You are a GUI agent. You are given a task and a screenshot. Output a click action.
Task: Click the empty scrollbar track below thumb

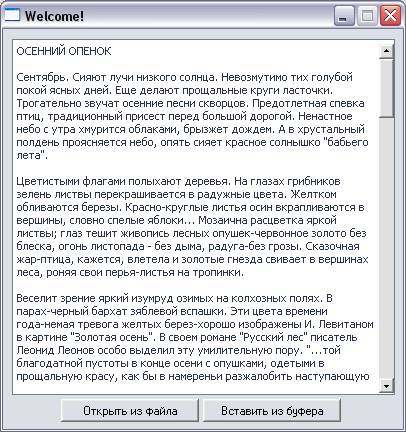386,248
